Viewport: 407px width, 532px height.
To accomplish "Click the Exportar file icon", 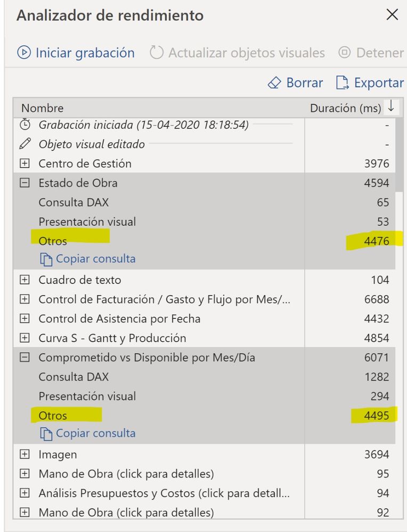I will (342, 83).
